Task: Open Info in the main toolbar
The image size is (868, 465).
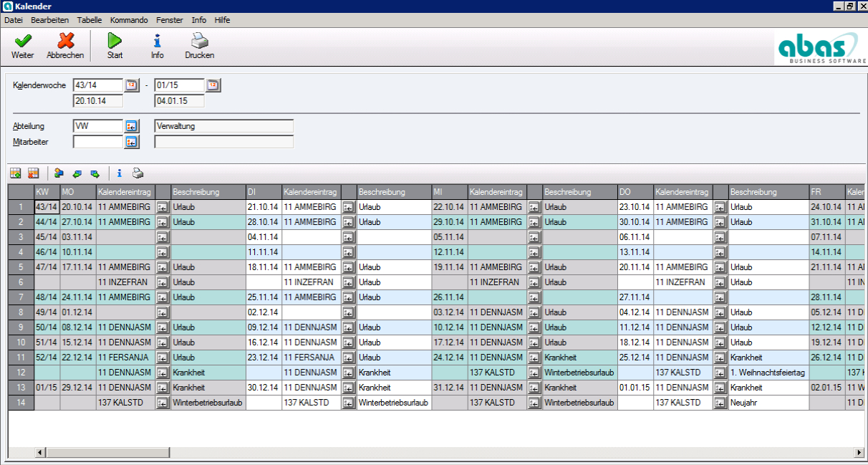Action: tap(157, 46)
